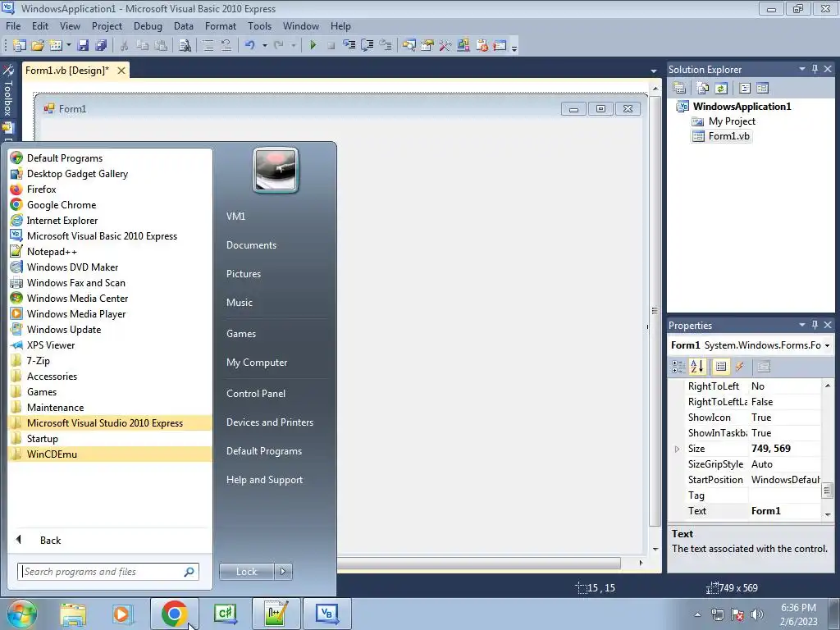Launch Notepad++ from Start menu
Image resolution: width=840 pixels, height=630 pixels.
pos(52,252)
